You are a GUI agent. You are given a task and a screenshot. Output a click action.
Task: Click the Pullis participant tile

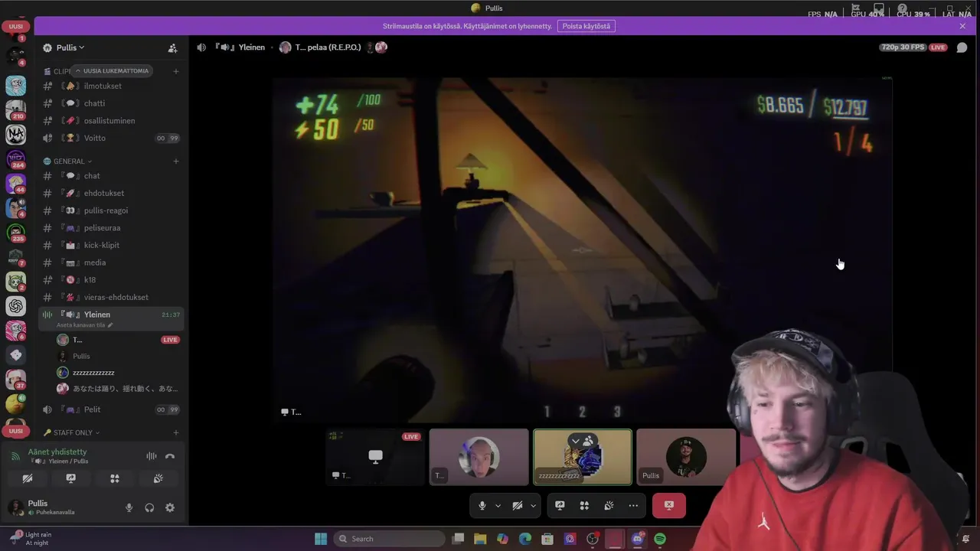(x=686, y=457)
